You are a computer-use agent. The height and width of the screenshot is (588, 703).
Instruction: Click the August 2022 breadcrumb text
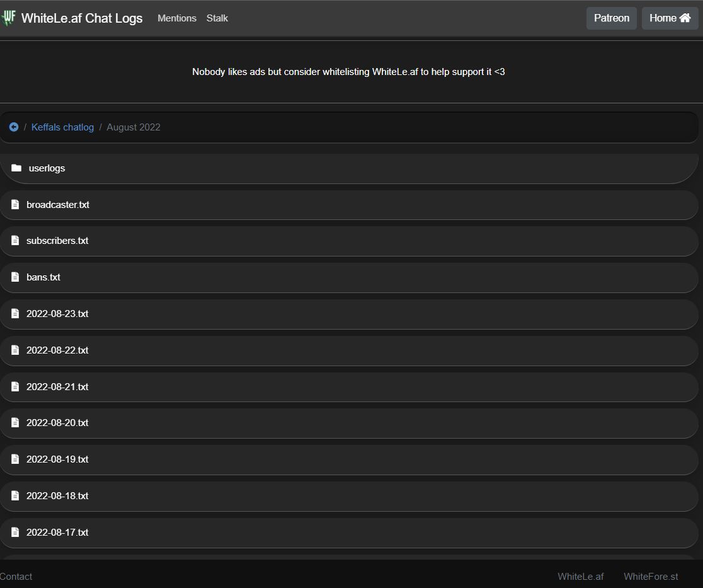coord(133,127)
